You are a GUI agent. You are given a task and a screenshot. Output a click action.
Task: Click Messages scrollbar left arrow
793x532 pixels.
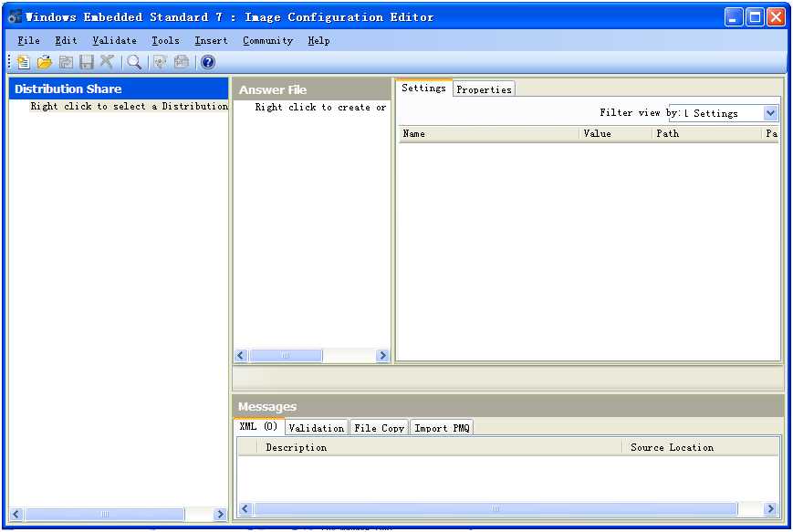coord(245,509)
